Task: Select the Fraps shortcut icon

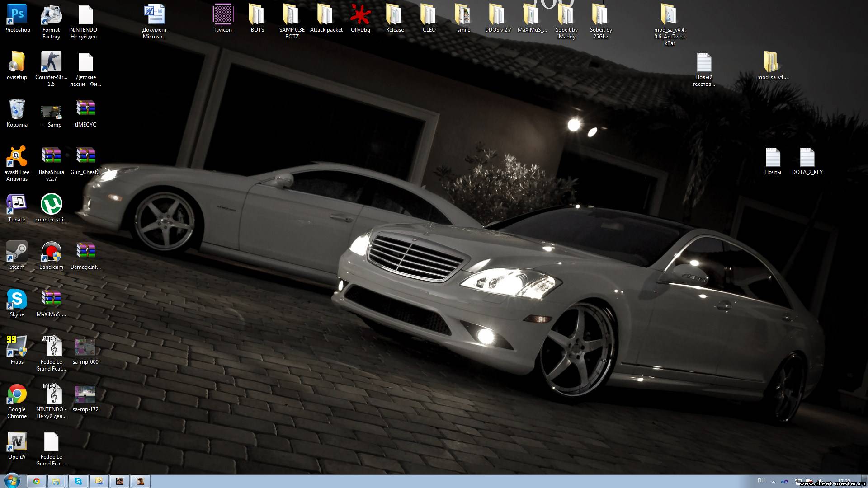Action: (x=17, y=347)
